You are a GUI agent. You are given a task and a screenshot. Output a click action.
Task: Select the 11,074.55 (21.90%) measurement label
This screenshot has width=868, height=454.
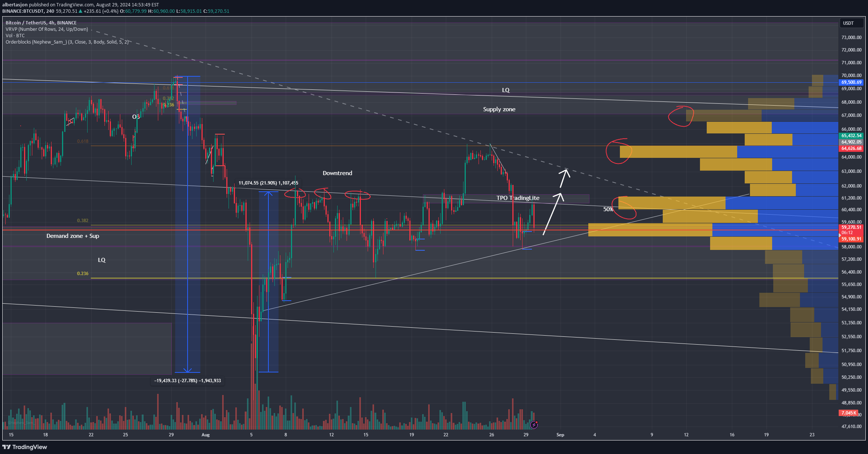(x=268, y=183)
